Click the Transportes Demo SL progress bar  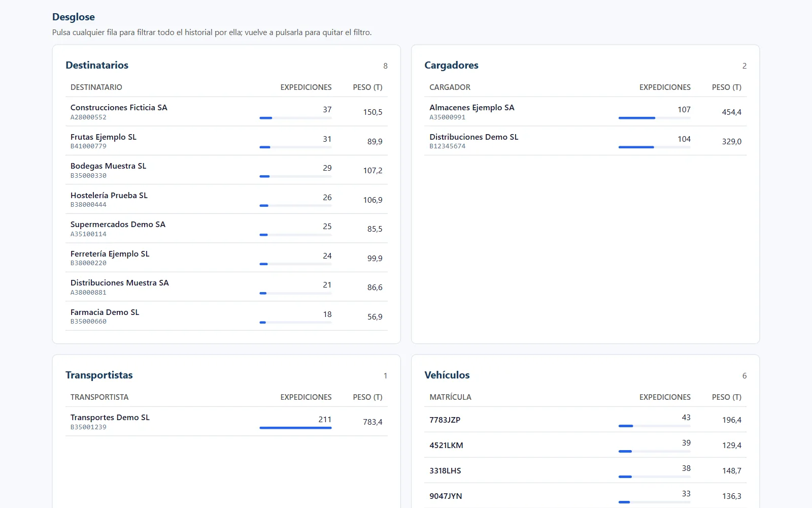click(x=295, y=428)
